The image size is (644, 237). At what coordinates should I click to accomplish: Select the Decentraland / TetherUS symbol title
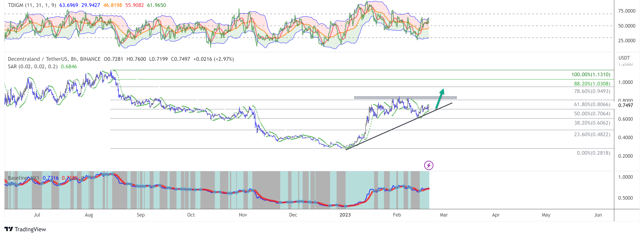pos(54,59)
